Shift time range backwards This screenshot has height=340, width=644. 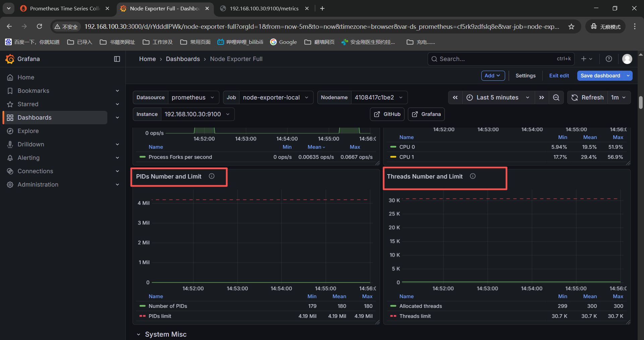click(x=455, y=97)
